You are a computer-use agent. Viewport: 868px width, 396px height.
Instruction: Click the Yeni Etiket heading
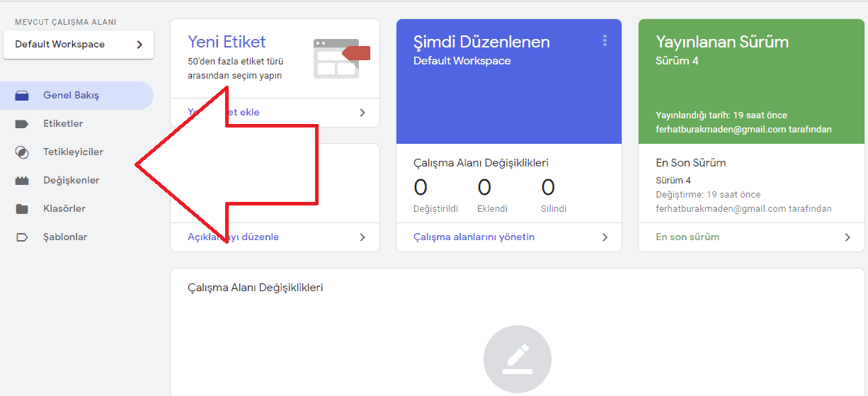(227, 42)
